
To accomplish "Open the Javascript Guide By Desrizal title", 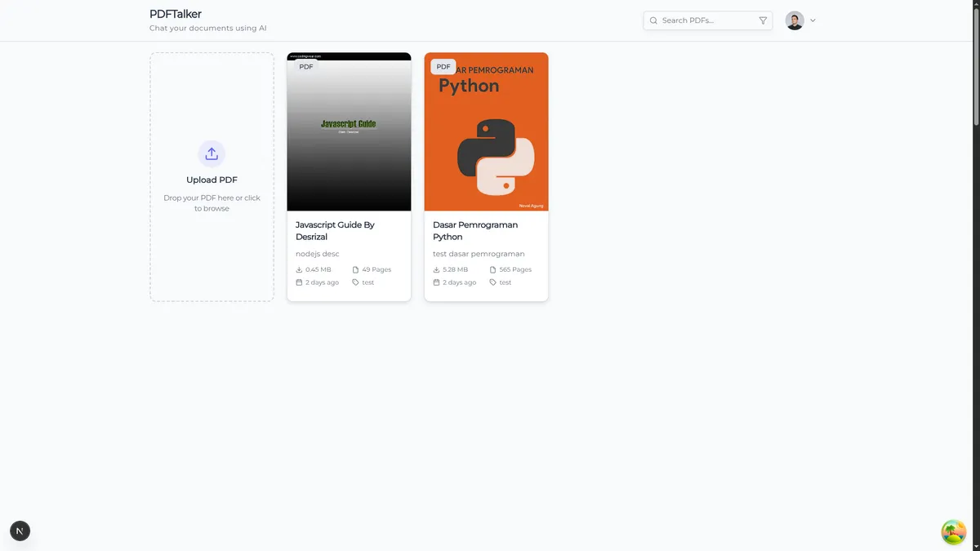I will [335, 230].
